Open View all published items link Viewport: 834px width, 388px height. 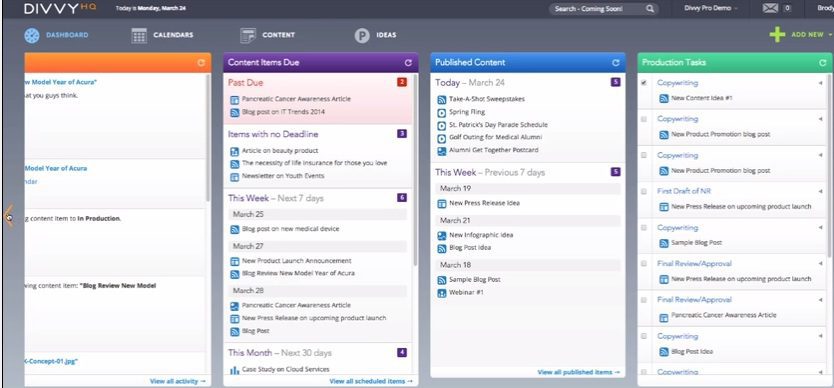(x=579, y=373)
